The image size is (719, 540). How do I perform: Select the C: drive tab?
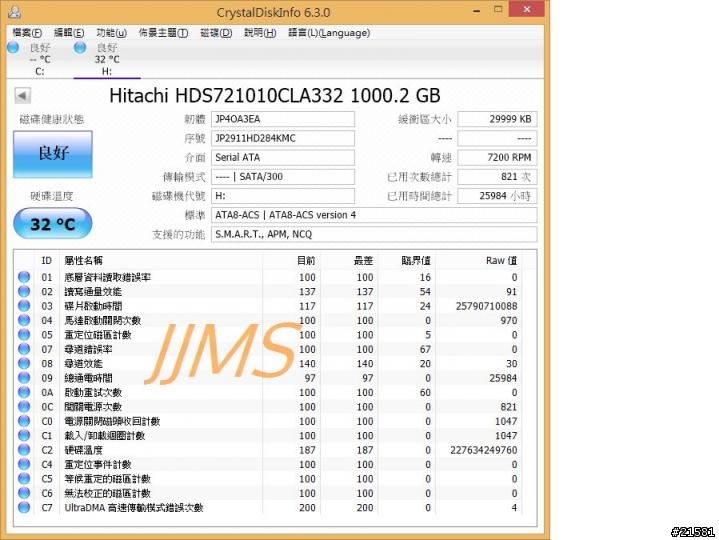click(x=40, y=60)
